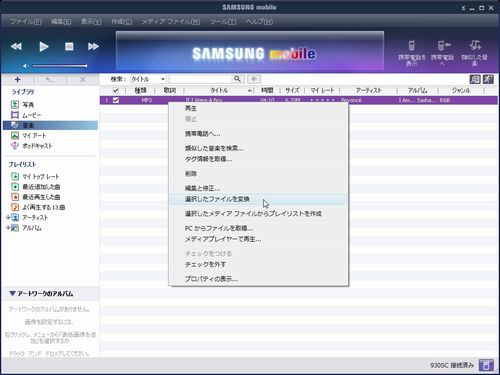This screenshot has width=500, height=375.
Task: Click the 携帯電話へ transfer icon
Action: tap(444, 45)
